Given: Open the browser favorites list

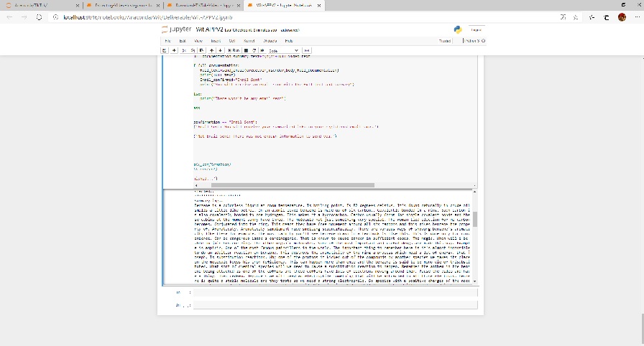Looking at the screenshot, I should (x=592, y=17).
